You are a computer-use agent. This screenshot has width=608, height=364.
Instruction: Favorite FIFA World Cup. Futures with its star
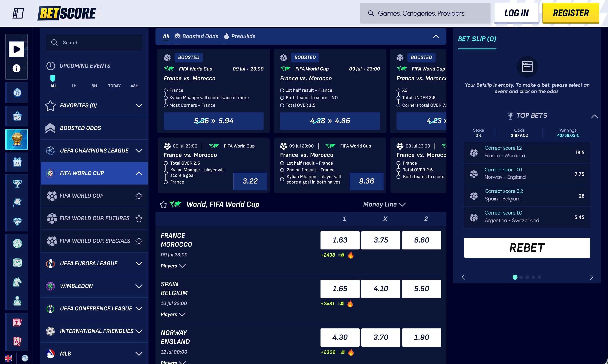click(x=139, y=218)
